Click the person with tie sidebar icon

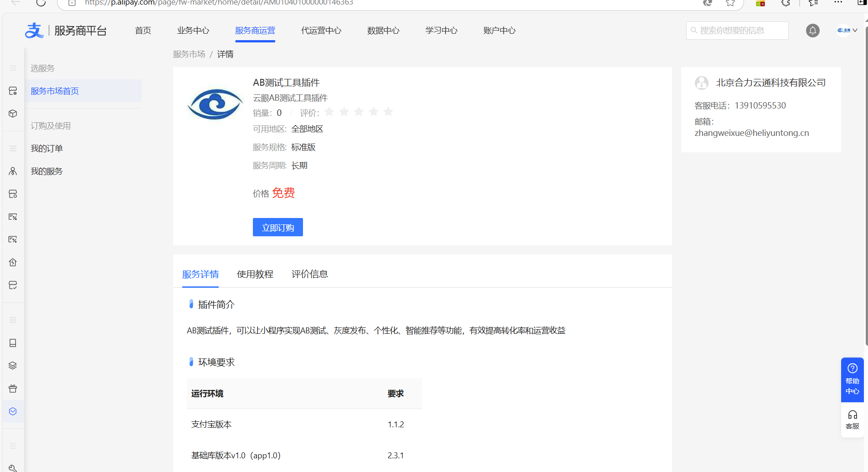pyautogui.click(x=13, y=171)
